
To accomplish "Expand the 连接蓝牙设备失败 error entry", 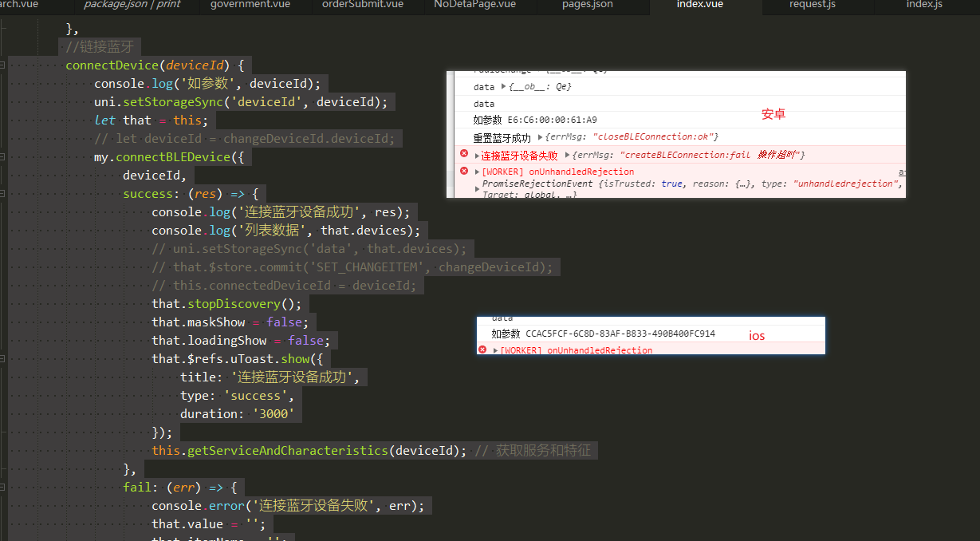I will (x=478, y=156).
